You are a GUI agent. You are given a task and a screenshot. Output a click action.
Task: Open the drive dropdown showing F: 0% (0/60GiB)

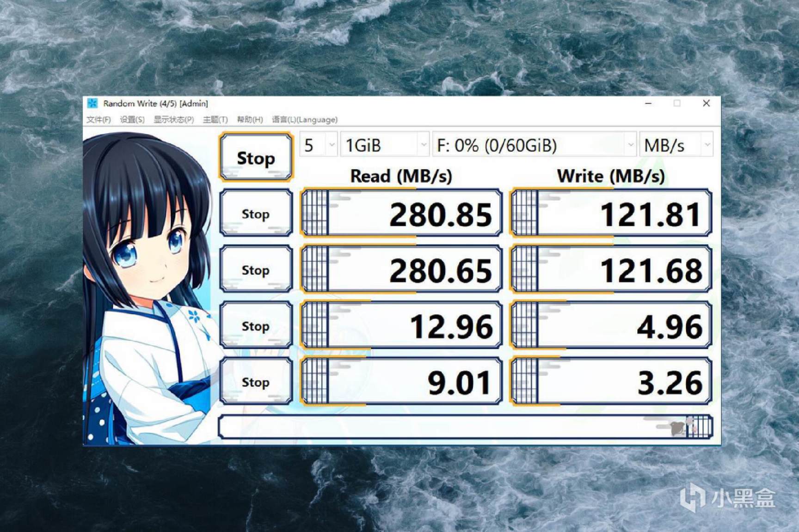click(x=534, y=145)
